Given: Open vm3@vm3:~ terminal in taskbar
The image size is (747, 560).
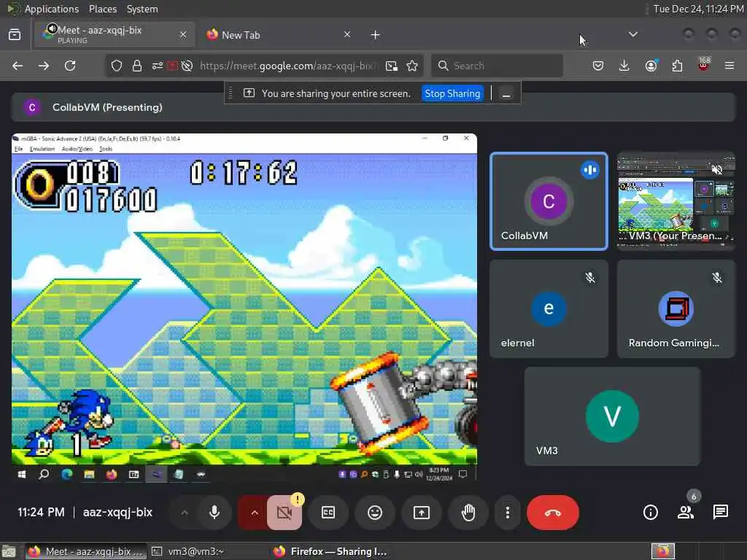Looking at the screenshot, I should point(187,551).
